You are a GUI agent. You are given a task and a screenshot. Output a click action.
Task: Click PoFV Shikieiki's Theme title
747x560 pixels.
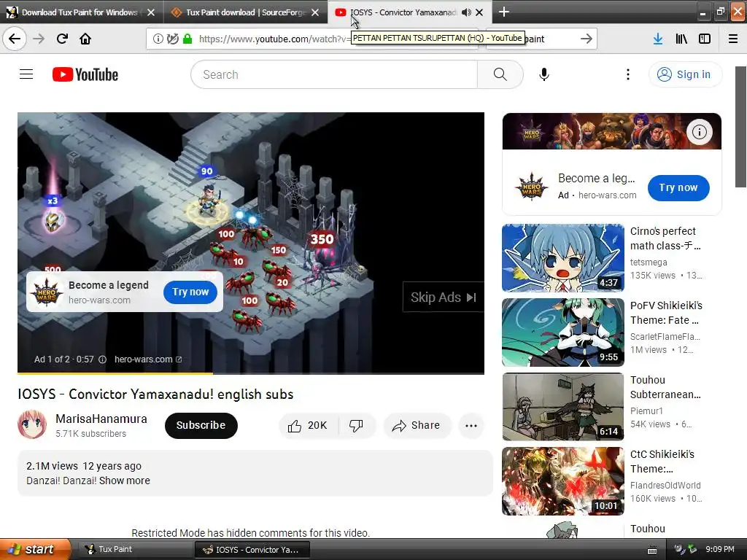pyautogui.click(x=666, y=313)
